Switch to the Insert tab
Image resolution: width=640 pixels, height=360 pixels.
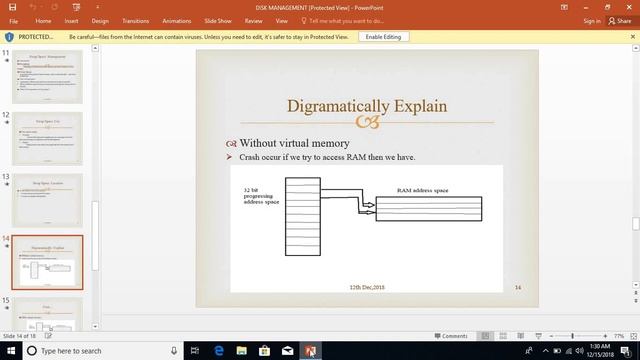tap(71, 21)
